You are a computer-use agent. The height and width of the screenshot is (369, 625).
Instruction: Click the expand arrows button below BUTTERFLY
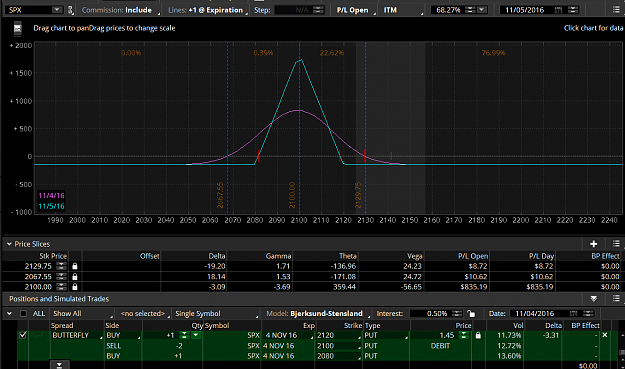(59, 365)
